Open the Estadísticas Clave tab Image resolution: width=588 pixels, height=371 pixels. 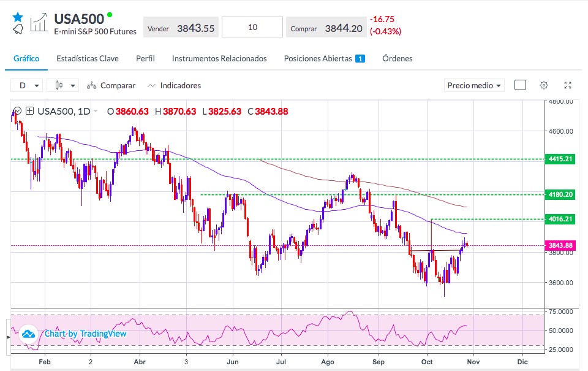click(x=88, y=59)
